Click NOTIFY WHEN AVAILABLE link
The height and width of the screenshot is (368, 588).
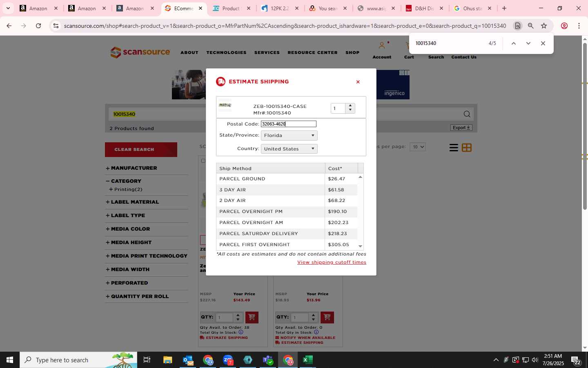pos(305,338)
